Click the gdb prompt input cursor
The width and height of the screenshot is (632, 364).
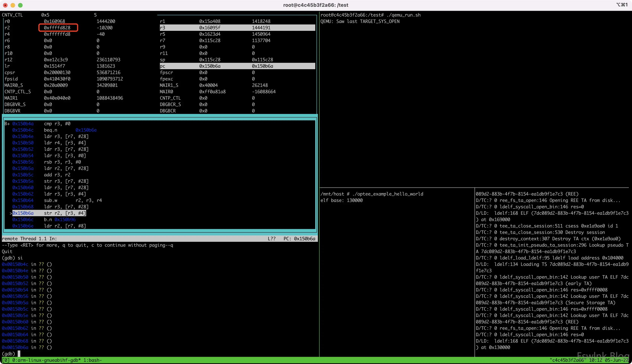[19, 354]
